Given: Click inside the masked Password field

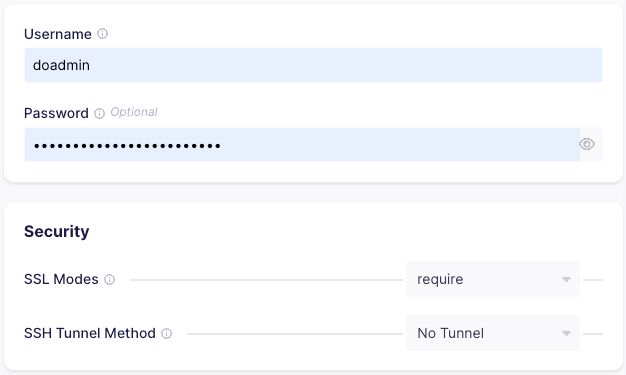Looking at the screenshot, I should coord(302,145).
